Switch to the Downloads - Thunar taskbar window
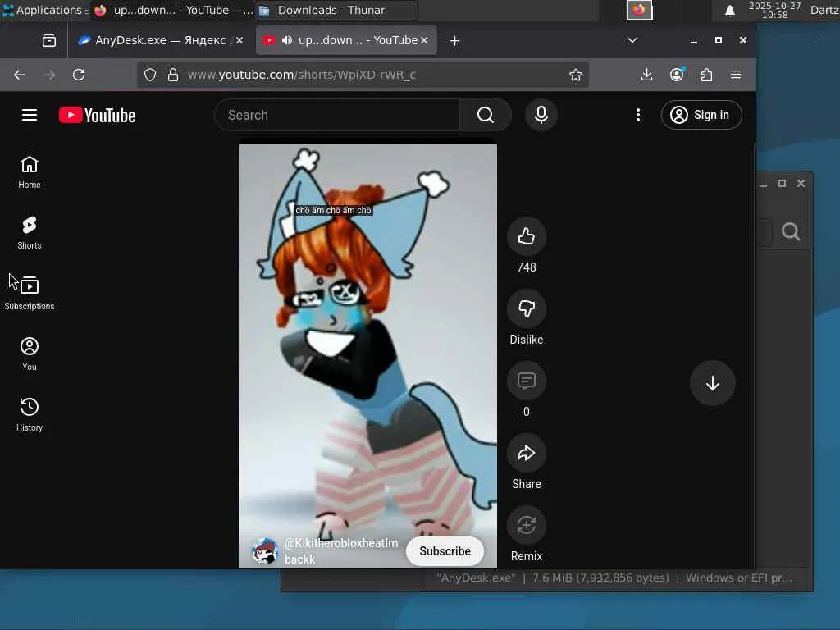The height and width of the screenshot is (630, 840). point(336,10)
